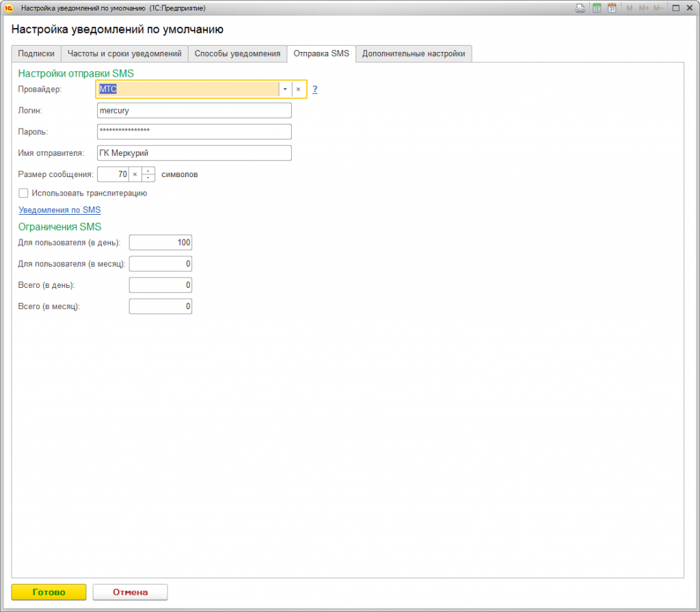Open the print icon in title bar
700x612 pixels.
580,8
